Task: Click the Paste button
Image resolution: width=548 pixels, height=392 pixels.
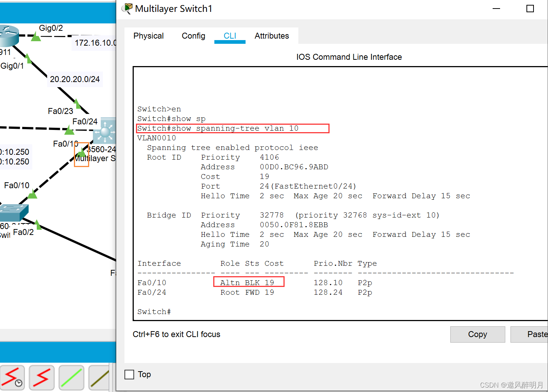Action: tap(529, 334)
